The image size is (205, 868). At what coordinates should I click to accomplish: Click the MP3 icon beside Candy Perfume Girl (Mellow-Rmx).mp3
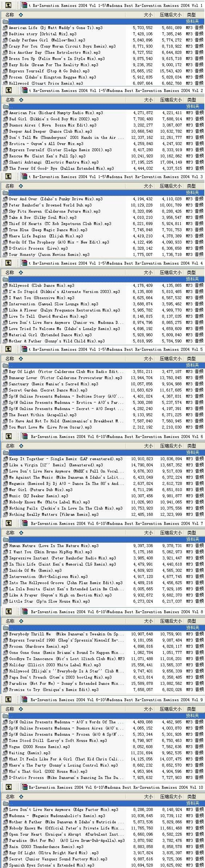tap(5, 40)
